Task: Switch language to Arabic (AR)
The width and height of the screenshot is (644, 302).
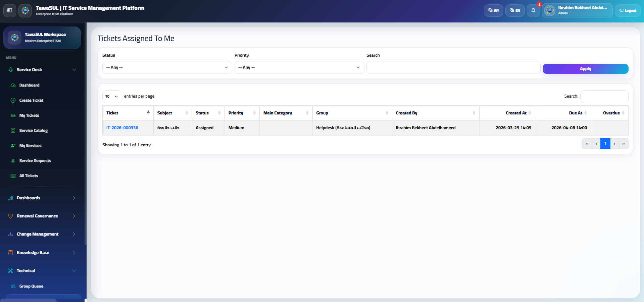Action: (x=493, y=10)
